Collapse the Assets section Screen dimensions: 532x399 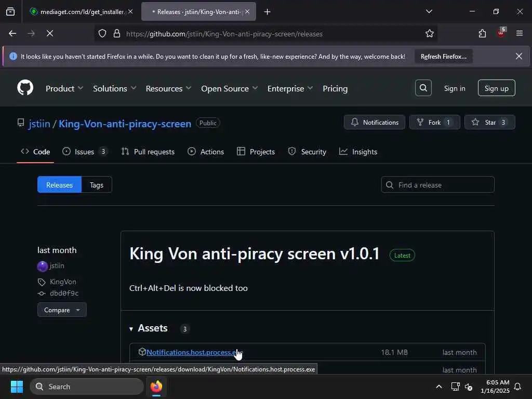click(x=148, y=328)
